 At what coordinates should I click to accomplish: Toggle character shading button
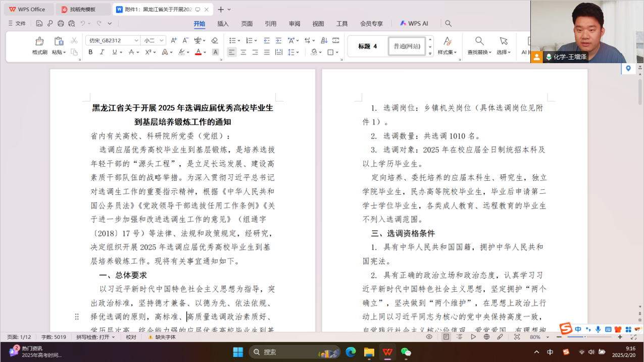coord(215,52)
